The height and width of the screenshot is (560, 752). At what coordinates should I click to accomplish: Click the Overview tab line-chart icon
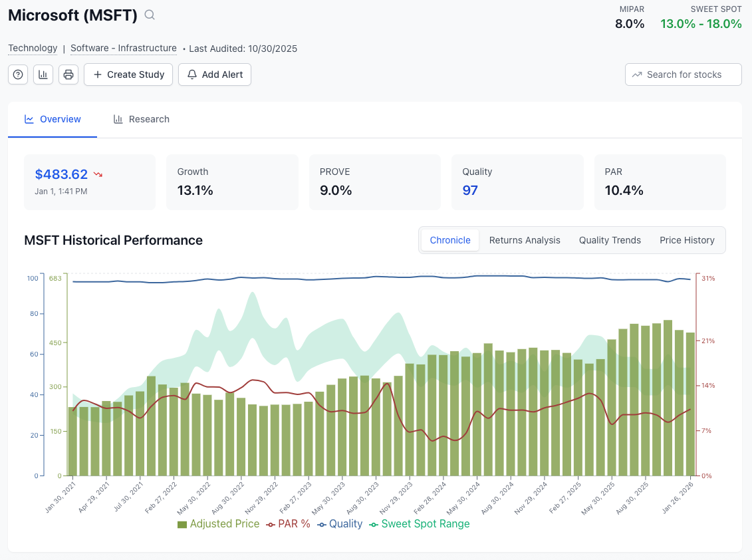point(29,119)
